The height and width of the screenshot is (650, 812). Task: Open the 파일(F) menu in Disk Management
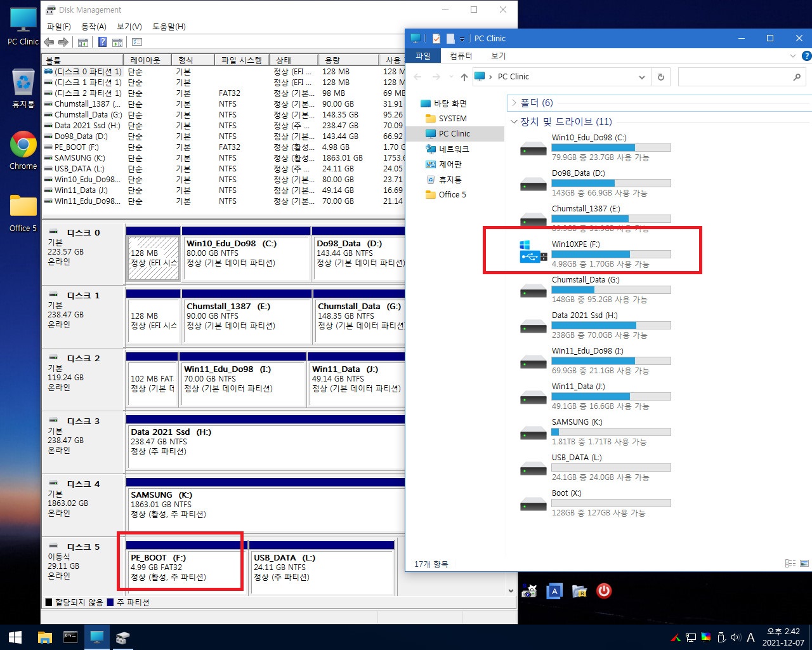click(59, 27)
